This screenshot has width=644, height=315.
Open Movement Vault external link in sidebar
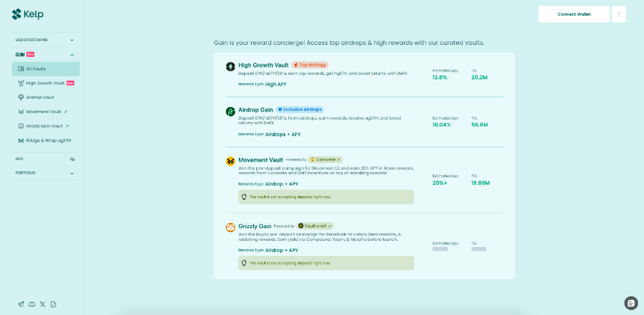(x=46, y=111)
